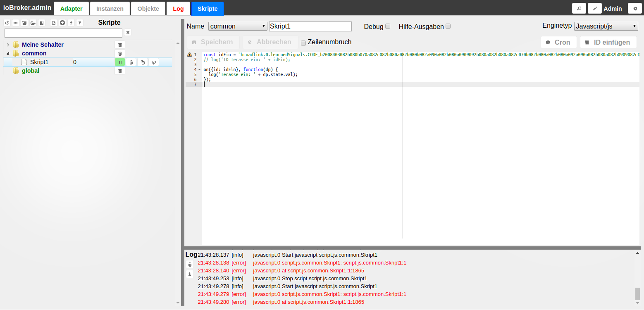The height and width of the screenshot is (310, 644).
Task: Enable the Debug checkbox
Action: (388, 26)
